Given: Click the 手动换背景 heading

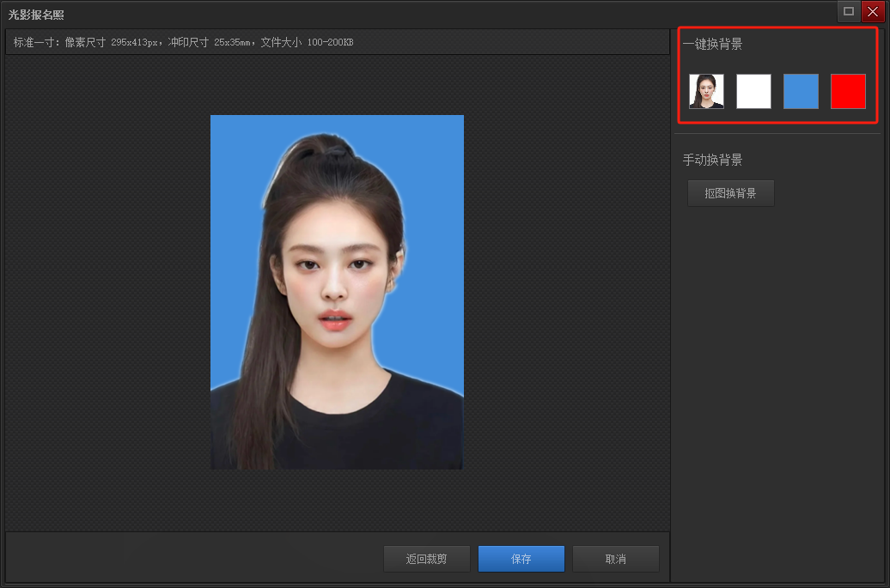Looking at the screenshot, I should click(712, 160).
